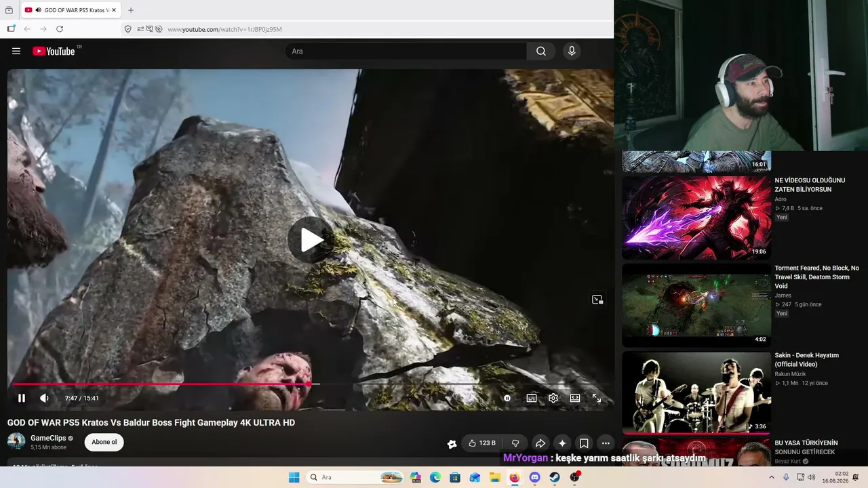This screenshot has width=868, height=488.
Task: Open the GameClips channel avatar
Action: [x=16, y=442]
